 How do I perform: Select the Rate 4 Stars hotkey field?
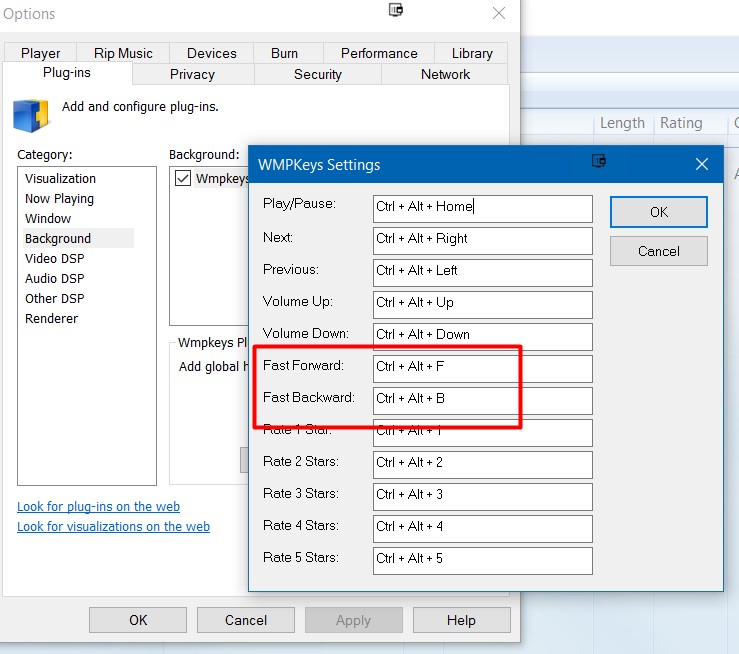pyautogui.click(x=483, y=529)
